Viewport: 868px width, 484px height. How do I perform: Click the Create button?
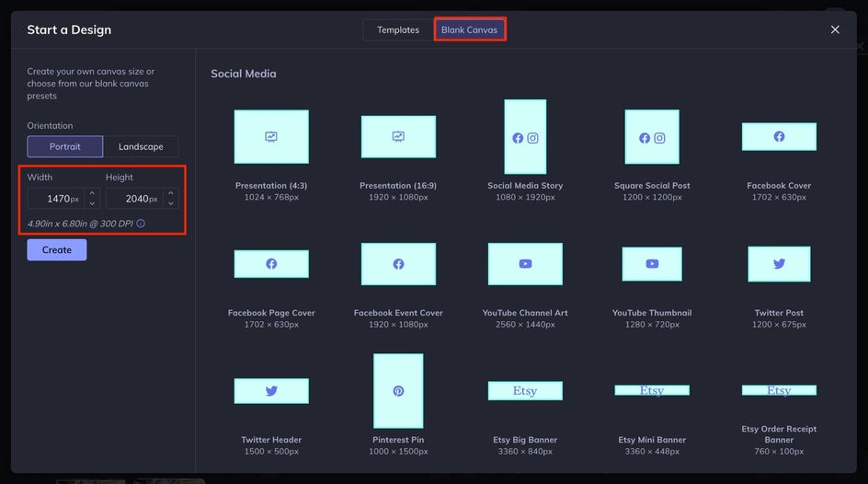pos(56,249)
